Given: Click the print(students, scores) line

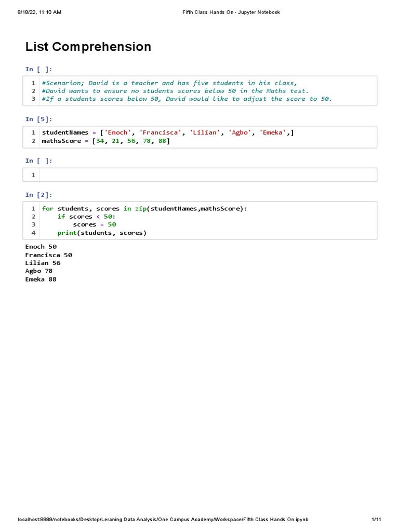Looking at the screenshot, I should tap(102, 233).
